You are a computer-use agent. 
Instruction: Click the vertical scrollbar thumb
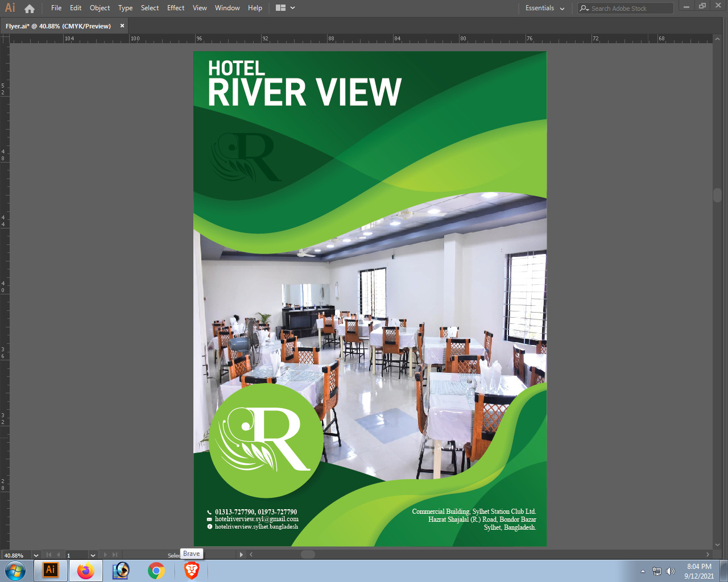717,195
